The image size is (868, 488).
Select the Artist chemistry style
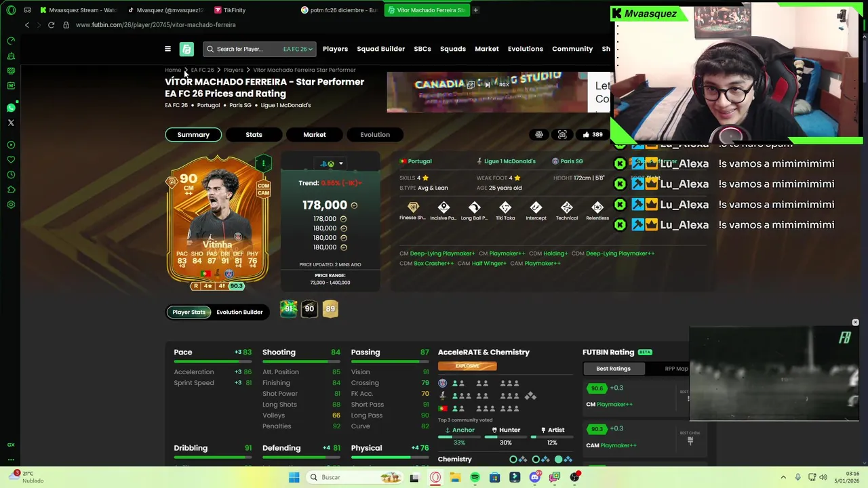pos(552,430)
